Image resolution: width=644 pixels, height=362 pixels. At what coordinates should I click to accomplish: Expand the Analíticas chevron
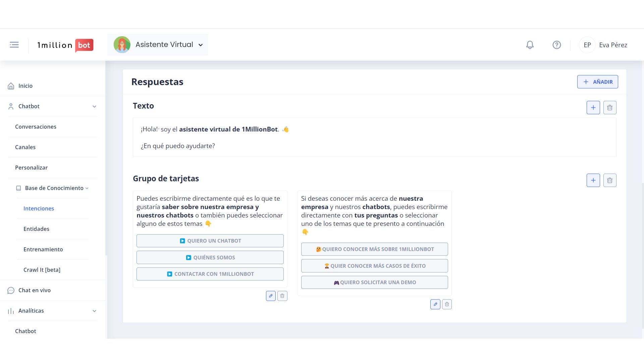(x=94, y=311)
